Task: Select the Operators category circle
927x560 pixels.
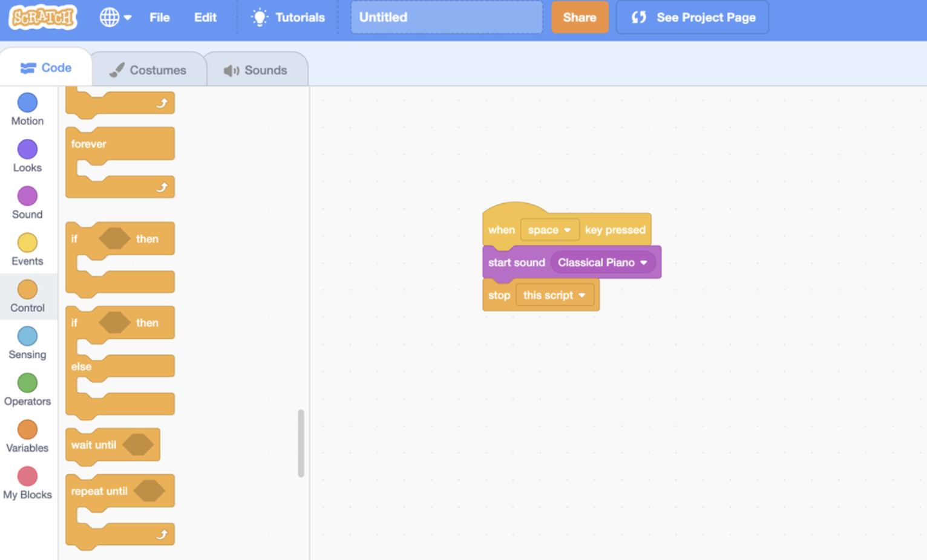Action: tap(27, 383)
